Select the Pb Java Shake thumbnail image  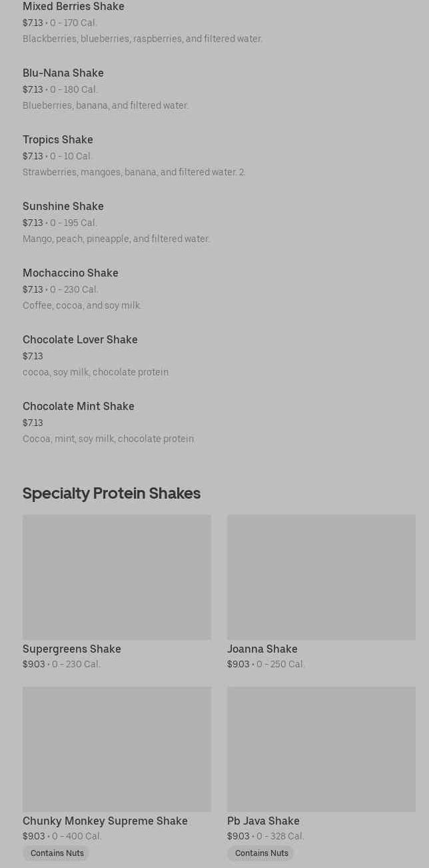(x=321, y=749)
